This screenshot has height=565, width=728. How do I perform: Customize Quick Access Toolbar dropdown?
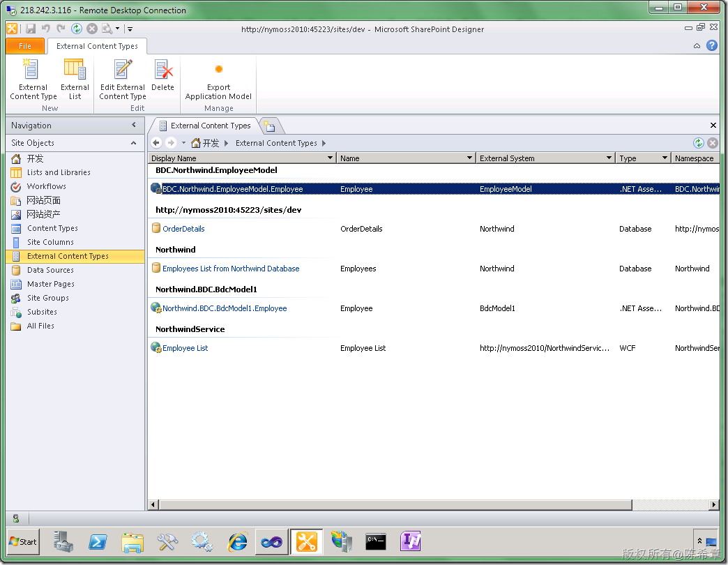coord(130,29)
